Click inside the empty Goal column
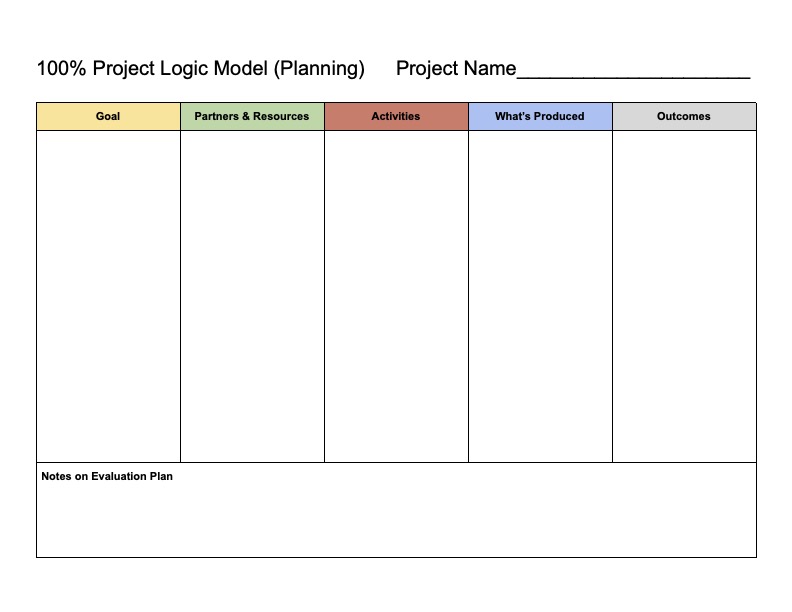 (108, 296)
